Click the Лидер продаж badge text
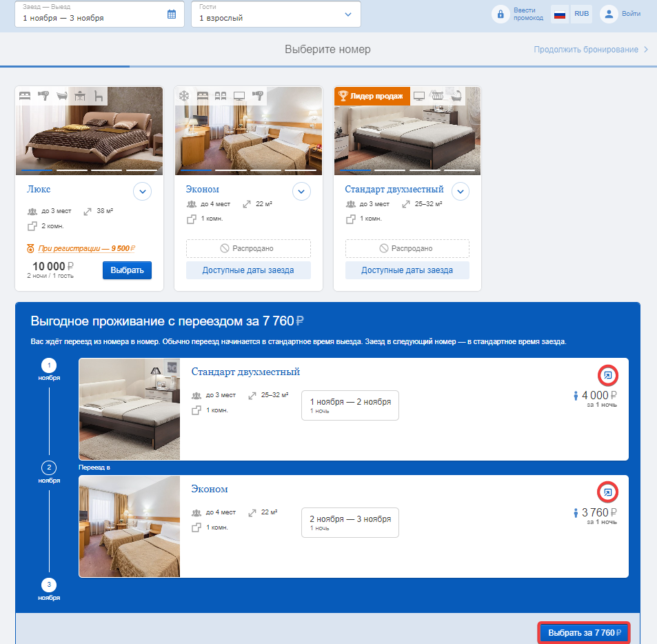 coord(376,96)
